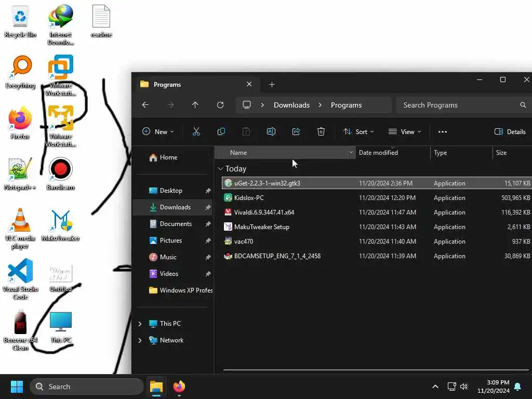Open the See more ellipsis menu
The height and width of the screenshot is (399, 532).
click(x=443, y=131)
